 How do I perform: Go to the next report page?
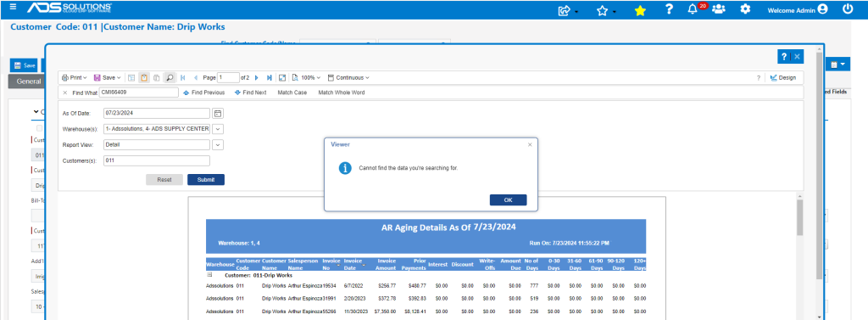[x=256, y=77]
